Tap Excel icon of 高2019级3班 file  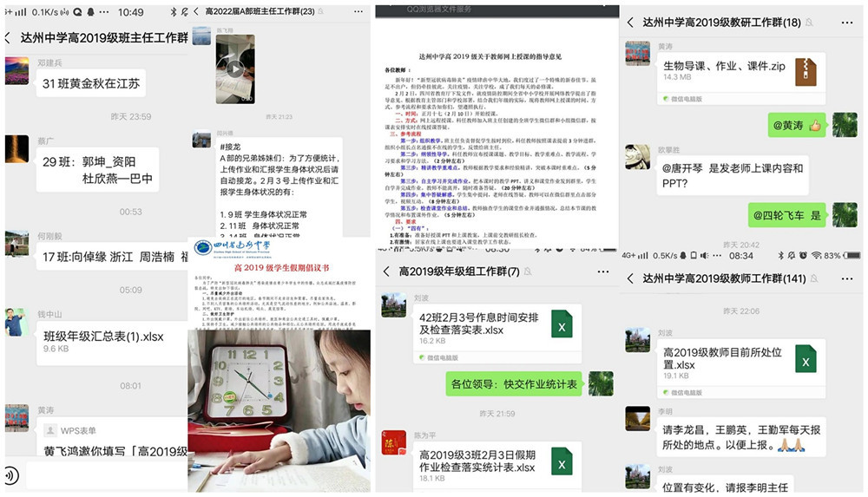562,462
